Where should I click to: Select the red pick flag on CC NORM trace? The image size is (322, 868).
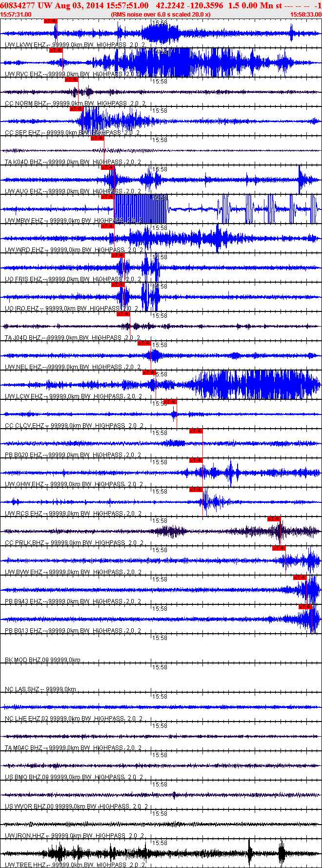click(71, 80)
